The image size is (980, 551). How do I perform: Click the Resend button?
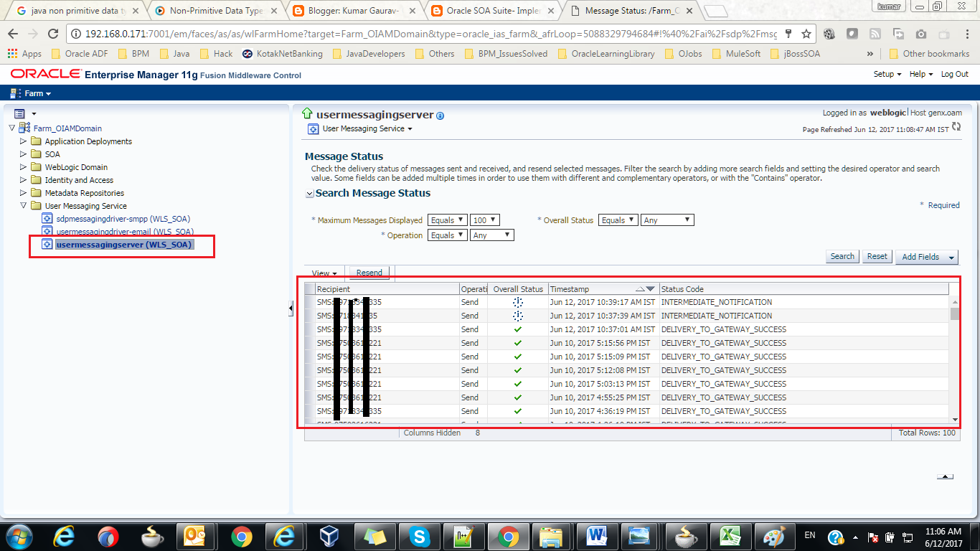[369, 273]
